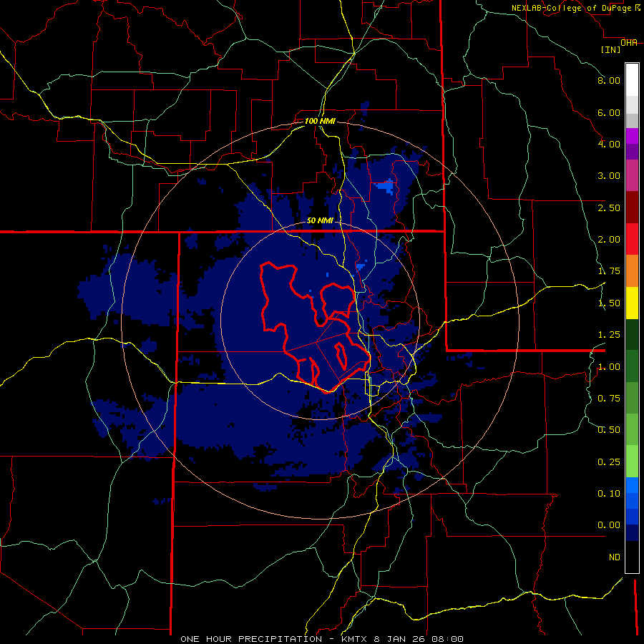Pick the orange 1.75 legend swatch
This screenshot has width=644, height=644.
[x=632, y=270]
